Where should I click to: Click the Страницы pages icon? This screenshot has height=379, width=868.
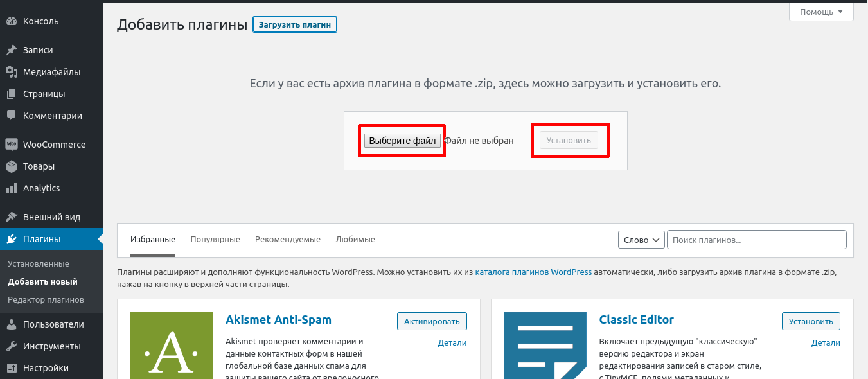[12, 94]
